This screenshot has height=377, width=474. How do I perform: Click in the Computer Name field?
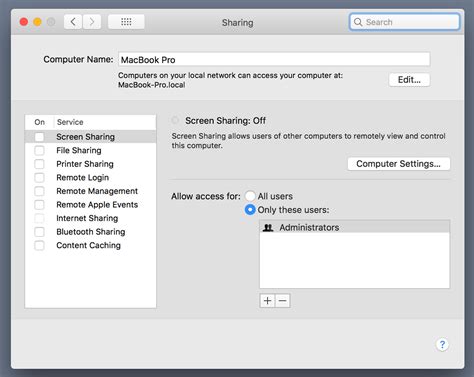[x=274, y=60]
